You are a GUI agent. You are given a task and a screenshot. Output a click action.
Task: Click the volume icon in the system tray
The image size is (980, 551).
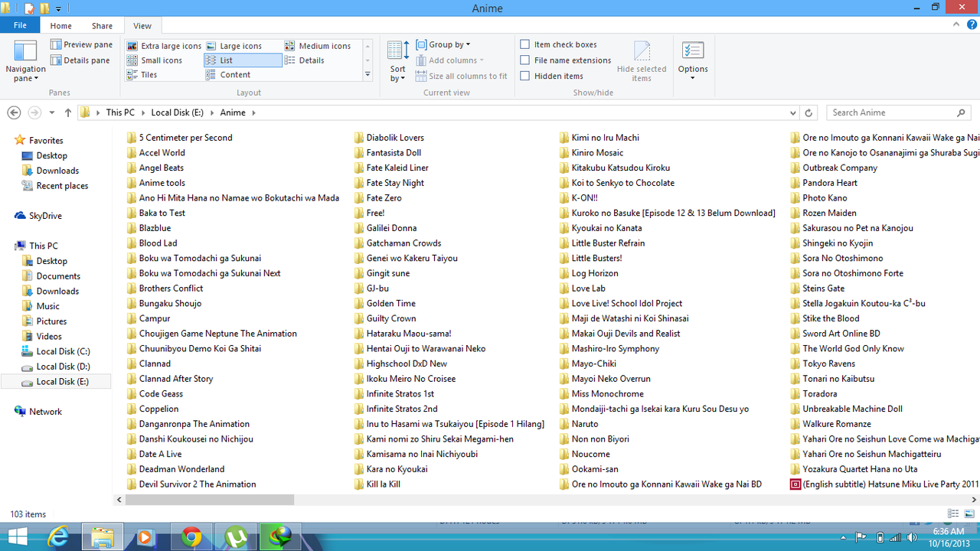[913, 537]
